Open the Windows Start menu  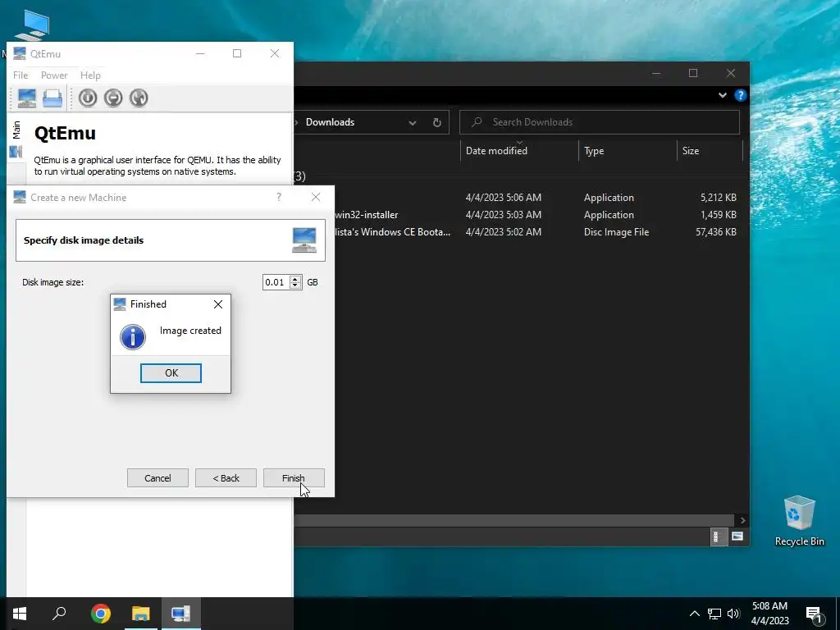20,614
